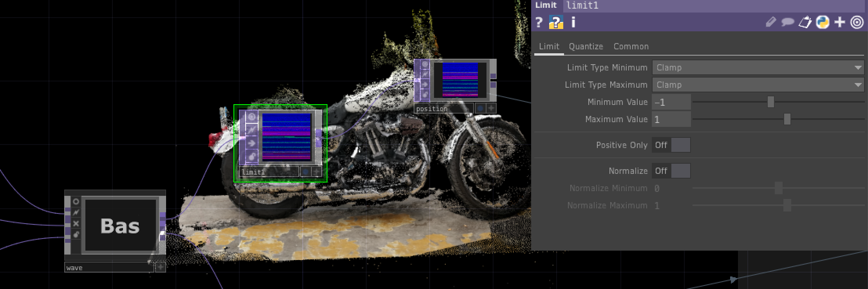Click the speech bubble tags icon
Viewport: 868px width, 289px height.
(787, 22)
